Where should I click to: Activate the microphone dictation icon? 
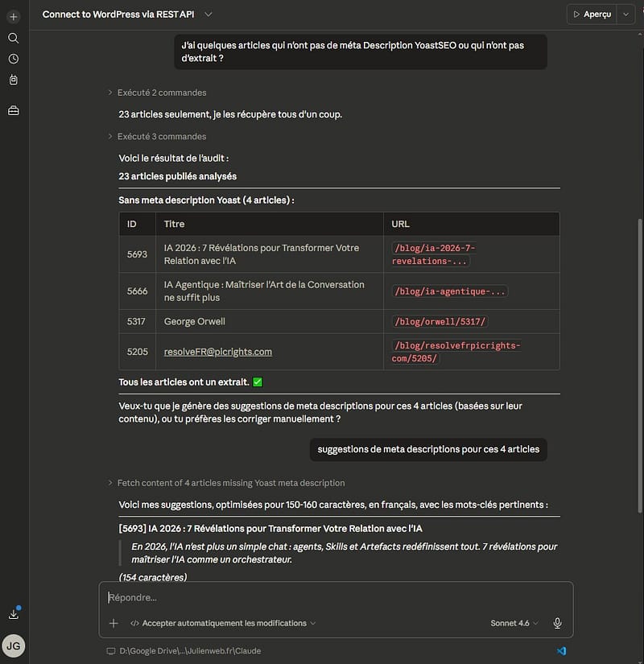pos(557,623)
